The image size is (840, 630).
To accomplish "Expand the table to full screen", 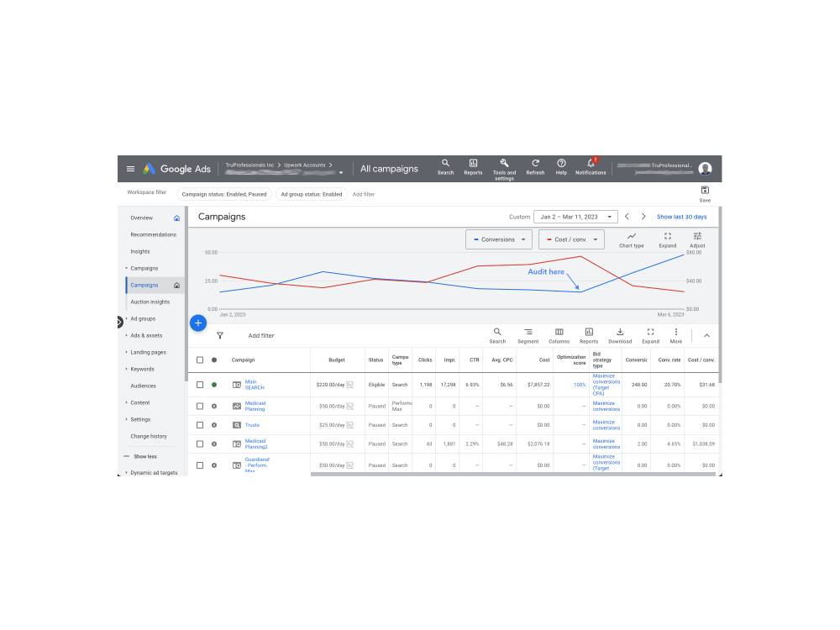I will (650, 336).
